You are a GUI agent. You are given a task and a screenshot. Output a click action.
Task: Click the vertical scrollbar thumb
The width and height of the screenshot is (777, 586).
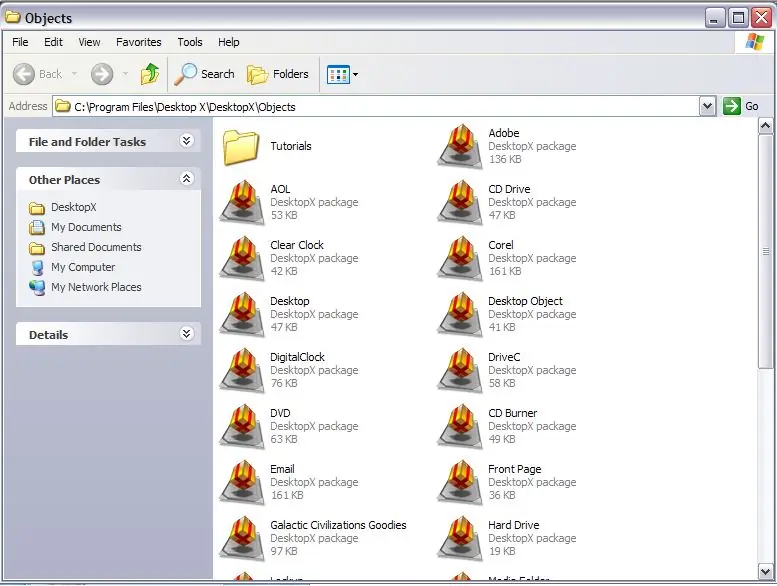[x=765, y=251]
